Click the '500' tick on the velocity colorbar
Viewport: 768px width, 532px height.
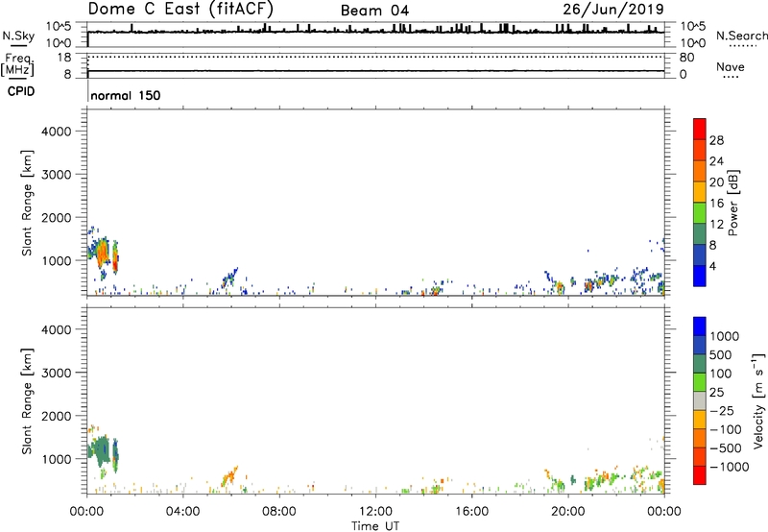tap(721, 355)
